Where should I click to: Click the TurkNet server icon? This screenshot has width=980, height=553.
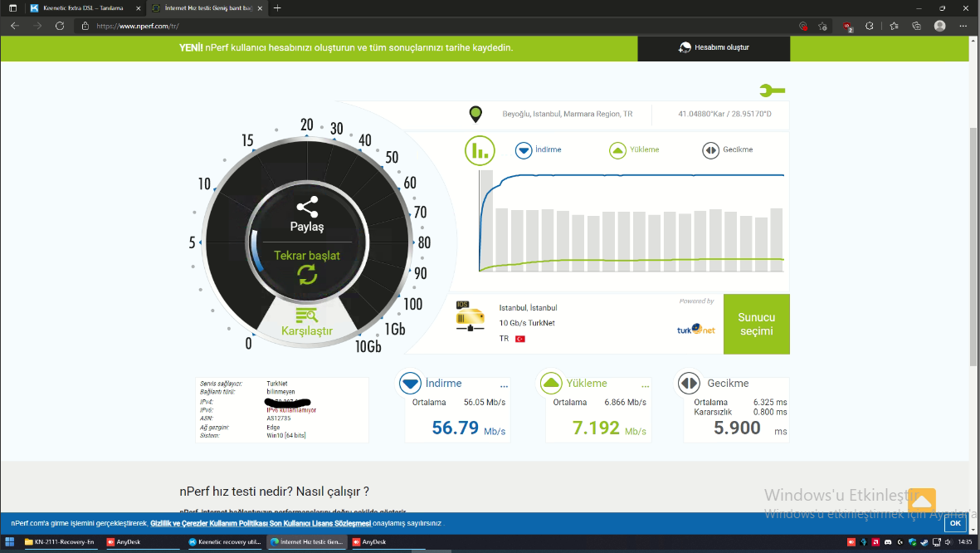click(470, 316)
